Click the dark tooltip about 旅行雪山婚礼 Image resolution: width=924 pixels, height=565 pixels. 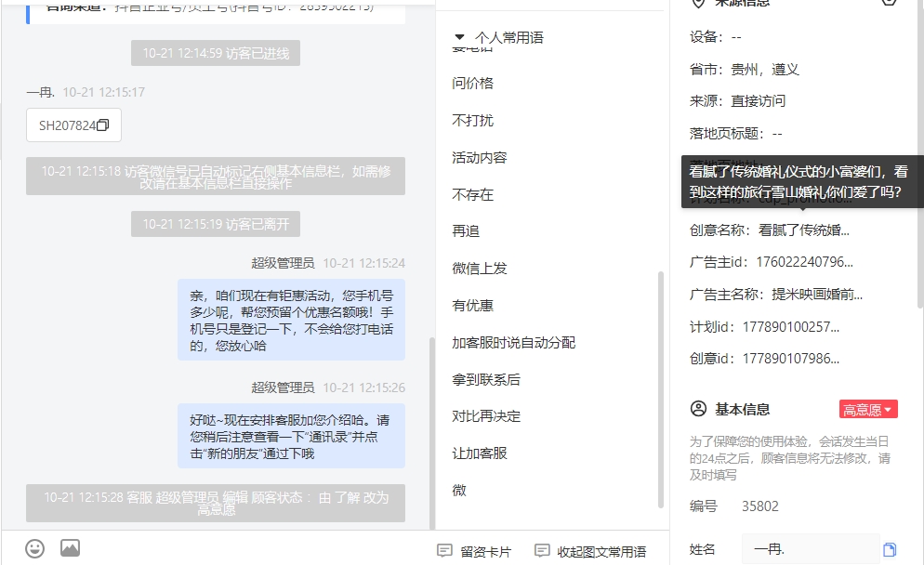click(x=802, y=181)
